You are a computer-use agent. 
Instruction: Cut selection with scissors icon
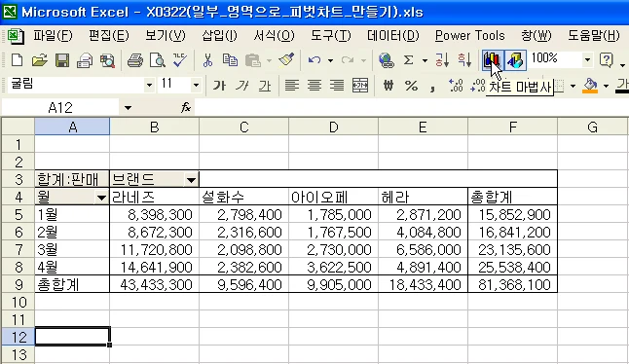pyautogui.click(x=207, y=60)
